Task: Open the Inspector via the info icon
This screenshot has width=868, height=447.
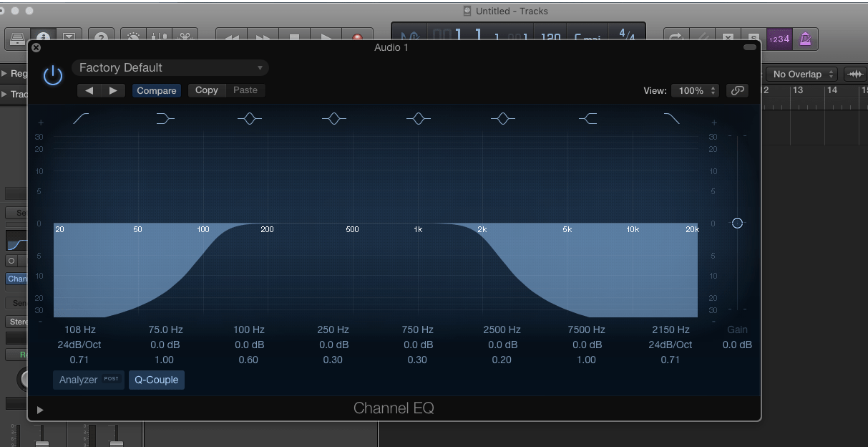Action: point(44,36)
